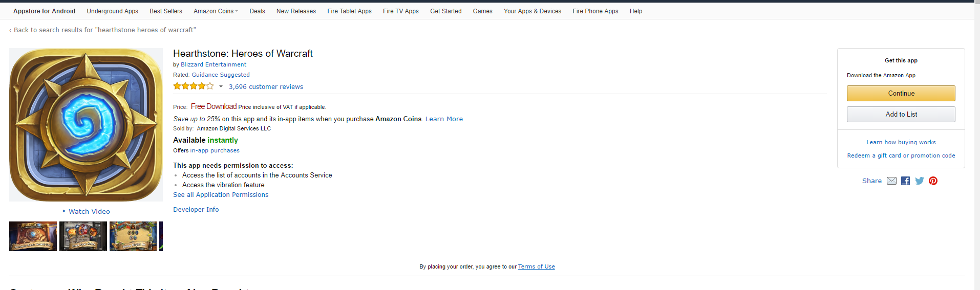View 3,696 customer reviews
The width and height of the screenshot is (980, 290).
266,86
